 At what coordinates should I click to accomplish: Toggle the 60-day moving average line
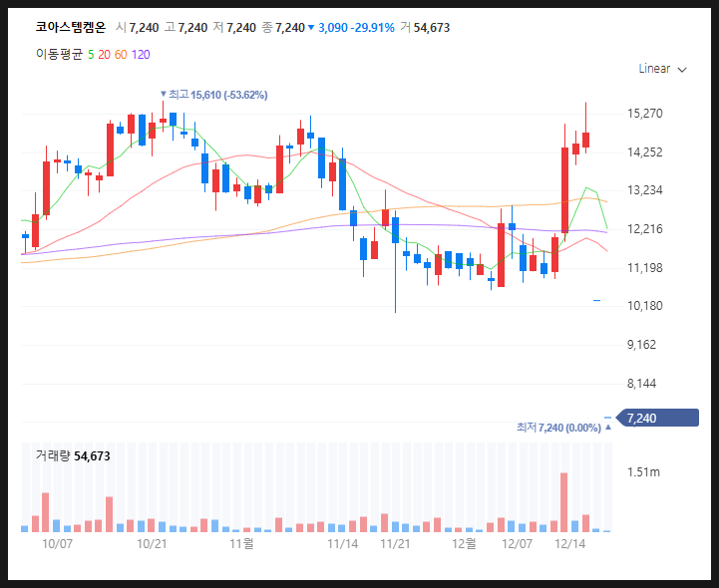pyautogui.click(x=121, y=55)
